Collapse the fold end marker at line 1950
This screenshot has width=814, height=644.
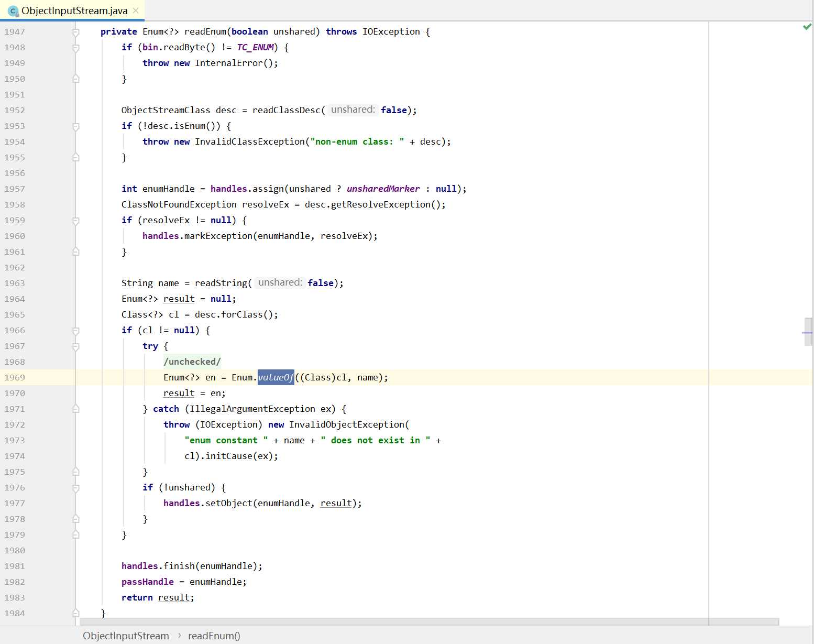coord(76,79)
